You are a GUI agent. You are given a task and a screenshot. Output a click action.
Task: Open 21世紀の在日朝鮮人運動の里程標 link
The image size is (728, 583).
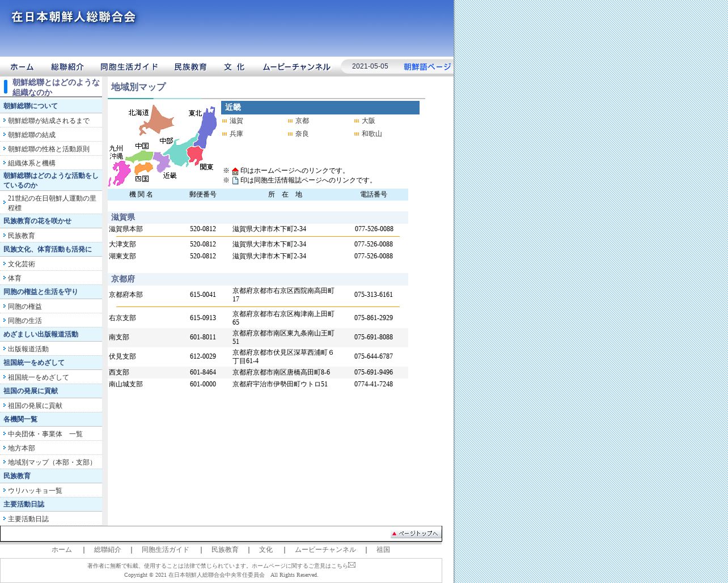coord(52,203)
